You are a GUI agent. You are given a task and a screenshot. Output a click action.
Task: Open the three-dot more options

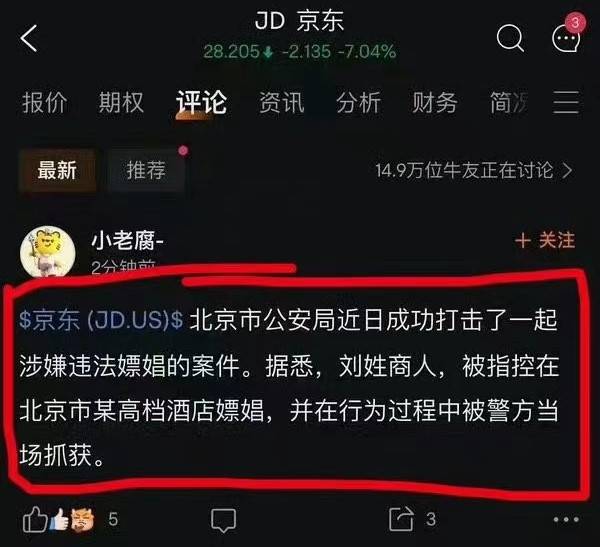566,519
